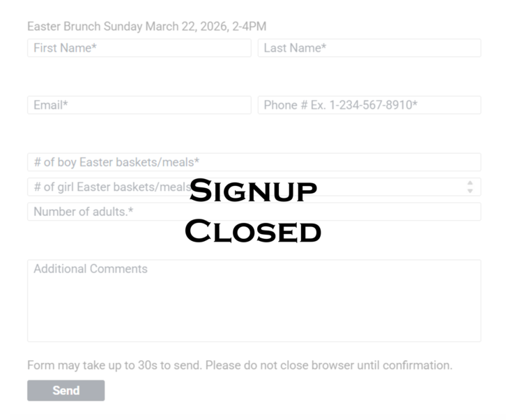The width and height of the screenshot is (506, 420).
Task: Click the girl Easter baskets/meals field
Action: click(105, 187)
